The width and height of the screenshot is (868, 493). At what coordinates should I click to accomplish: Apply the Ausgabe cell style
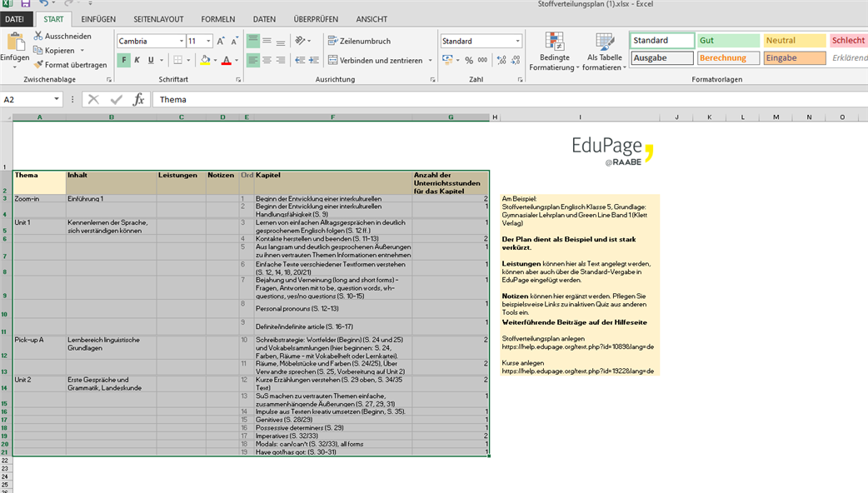[662, 58]
